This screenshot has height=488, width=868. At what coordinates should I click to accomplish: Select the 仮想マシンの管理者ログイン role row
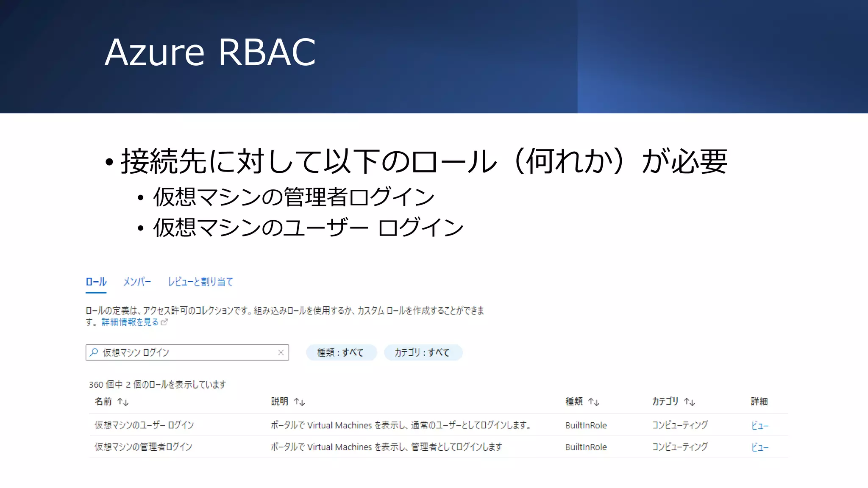(x=439, y=446)
